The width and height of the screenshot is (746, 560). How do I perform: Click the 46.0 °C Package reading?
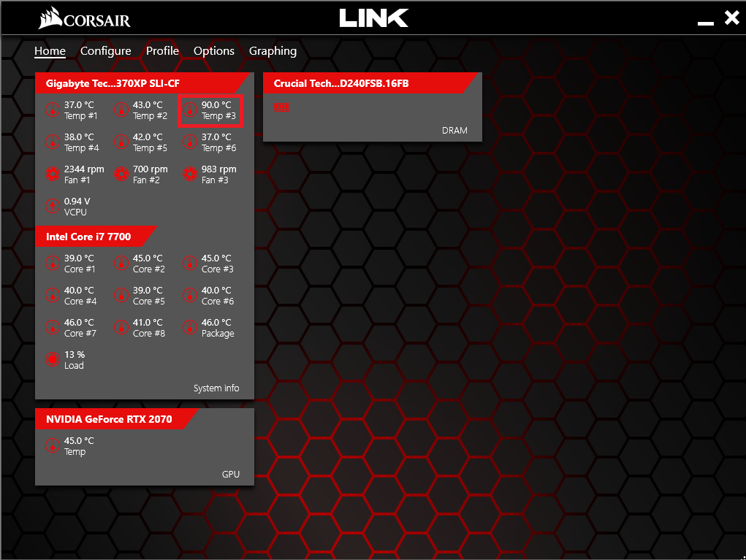pyautogui.click(x=216, y=322)
